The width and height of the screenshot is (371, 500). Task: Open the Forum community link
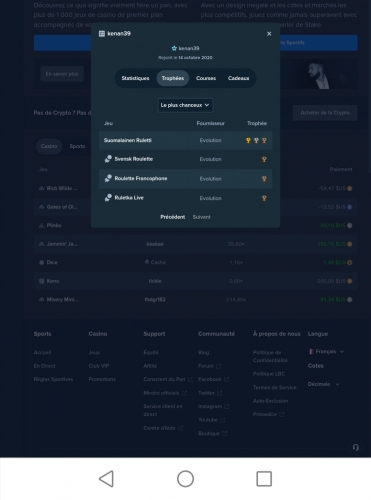tap(210, 366)
